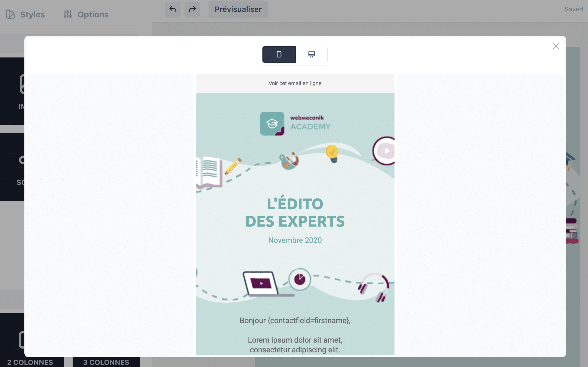
Task: Click the Saved status label
Action: click(573, 9)
